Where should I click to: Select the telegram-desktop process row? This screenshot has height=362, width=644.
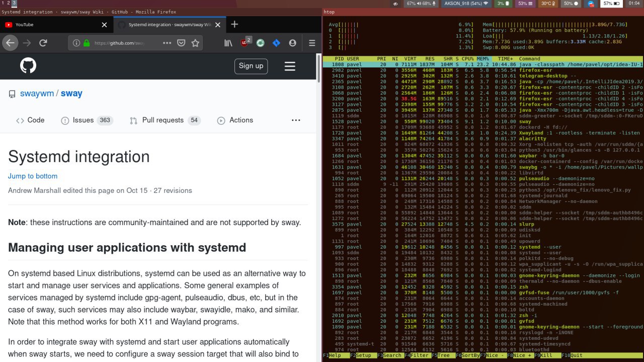483,76
